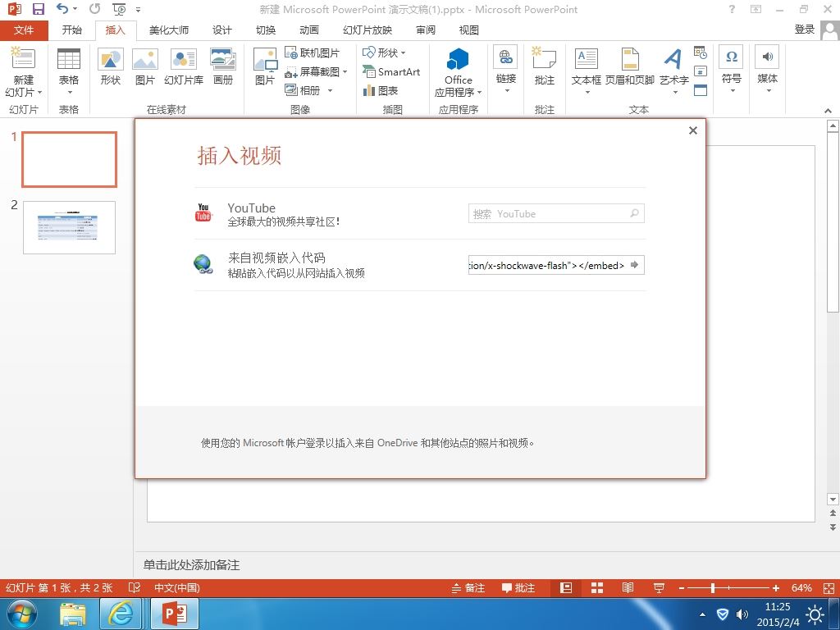This screenshot has height=630, width=840.
Task: Open Internet Explorer from taskbar
Action: [121, 614]
